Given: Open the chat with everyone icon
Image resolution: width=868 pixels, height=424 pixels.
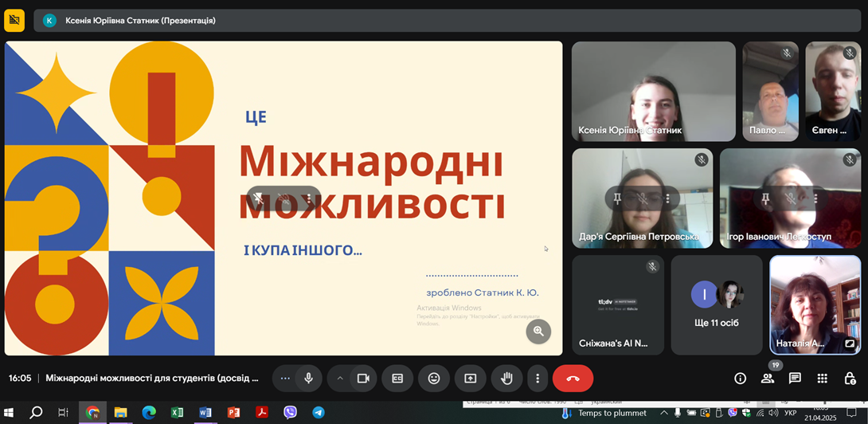Looking at the screenshot, I should [795, 379].
